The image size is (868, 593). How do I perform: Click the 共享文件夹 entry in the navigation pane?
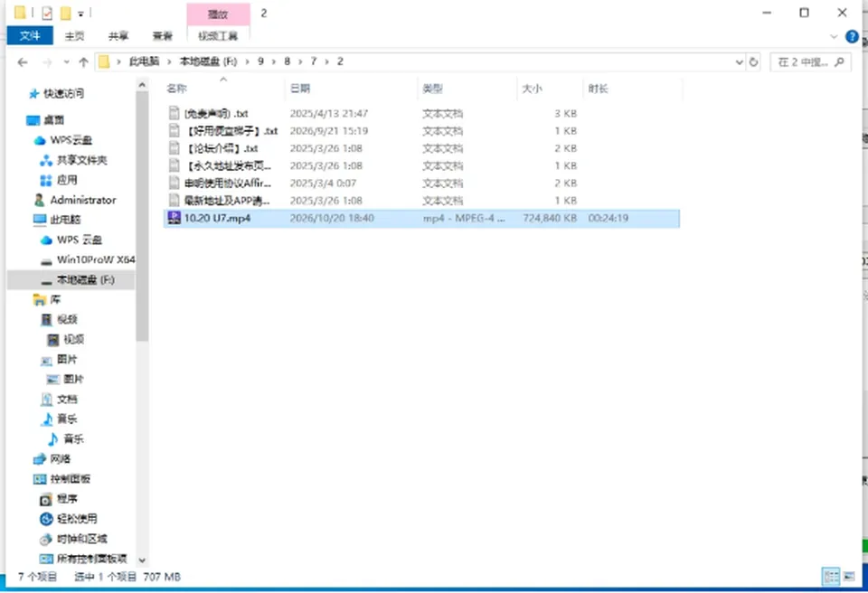pyautogui.click(x=82, y=160)
